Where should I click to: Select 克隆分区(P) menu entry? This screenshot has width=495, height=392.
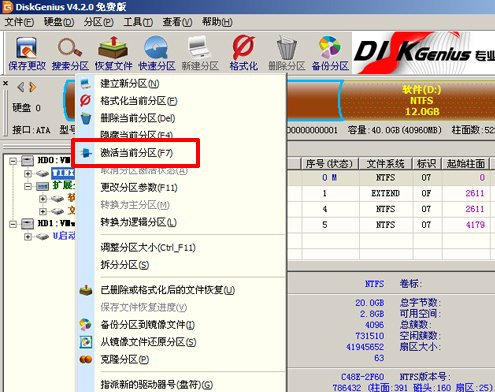click(181, 360)
